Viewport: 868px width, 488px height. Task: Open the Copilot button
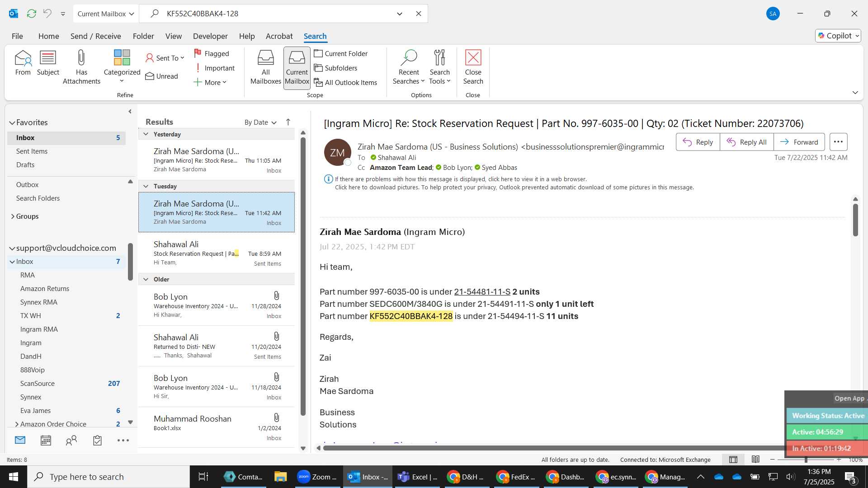838,36
